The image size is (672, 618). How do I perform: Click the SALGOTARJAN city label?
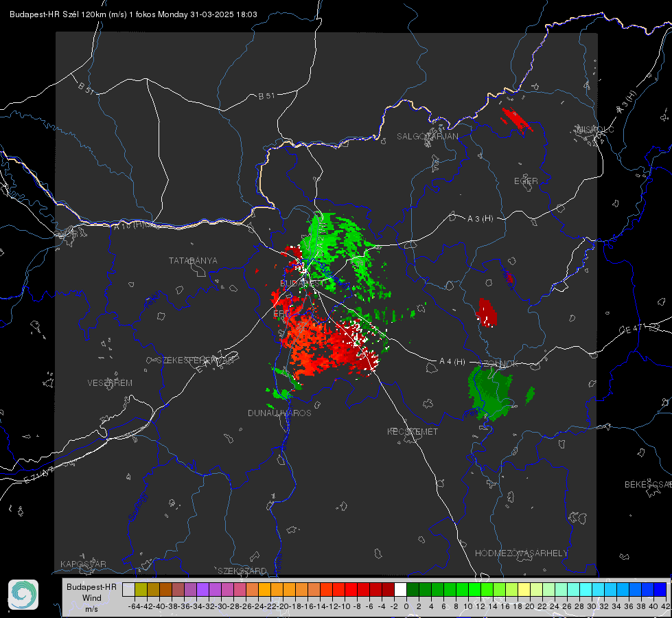click(427, 137)
